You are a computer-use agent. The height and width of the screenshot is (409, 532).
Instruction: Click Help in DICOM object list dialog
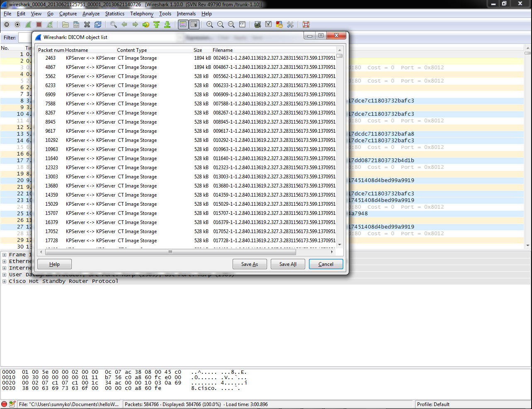tap(54, 264)
